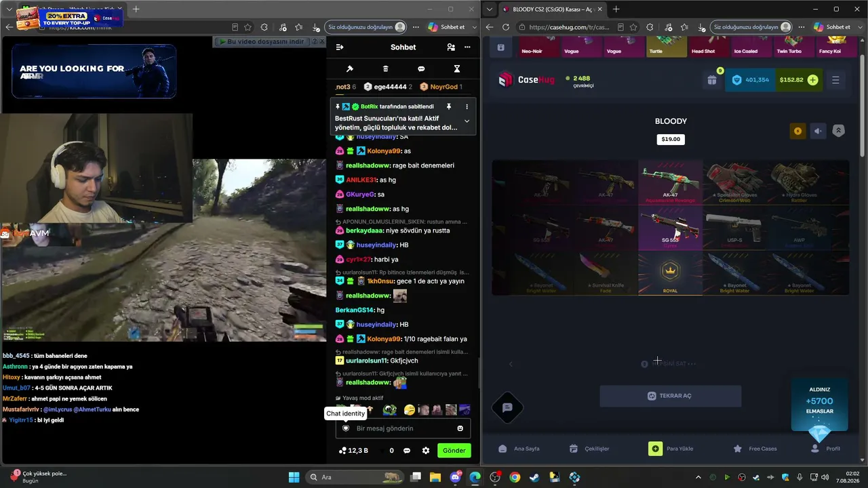Open the CaseHug floating chat button

[507, 407]
